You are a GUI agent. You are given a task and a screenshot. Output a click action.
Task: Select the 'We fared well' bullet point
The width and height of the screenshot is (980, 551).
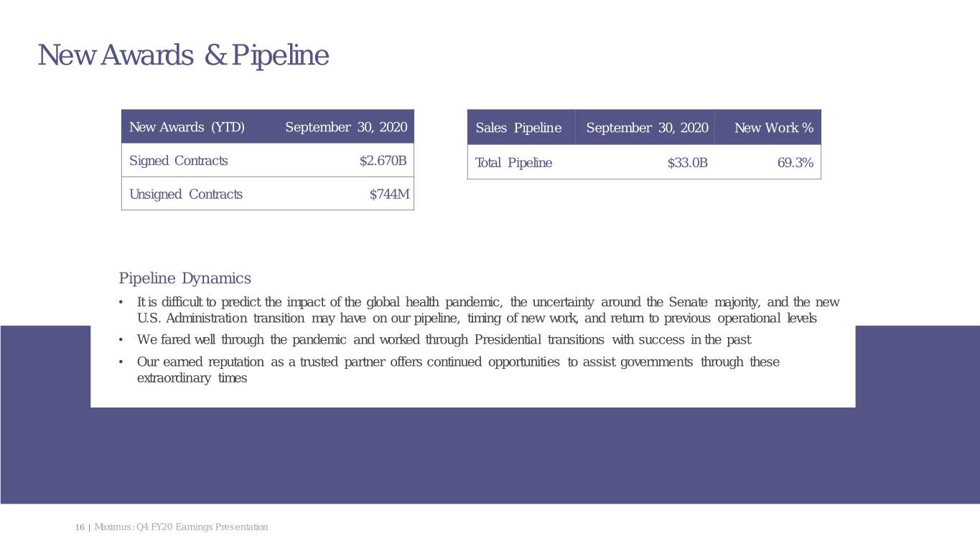point(444,339)
